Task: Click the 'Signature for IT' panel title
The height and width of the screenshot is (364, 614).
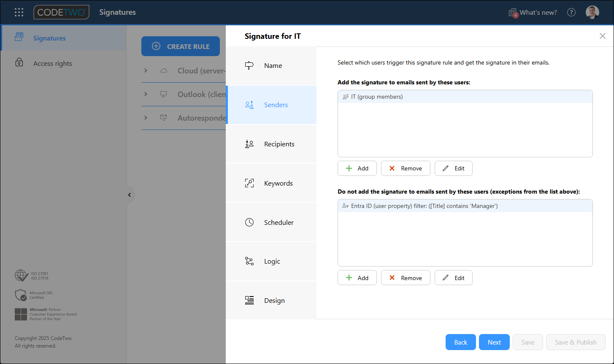Action: [x=273, y=36]
